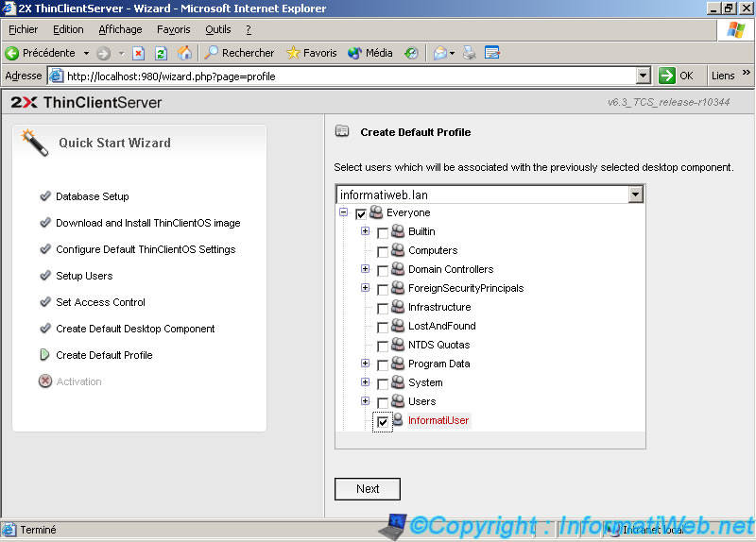Expand the Builtin tree node
The image size is (756, 542).
[x=365, y=230]
